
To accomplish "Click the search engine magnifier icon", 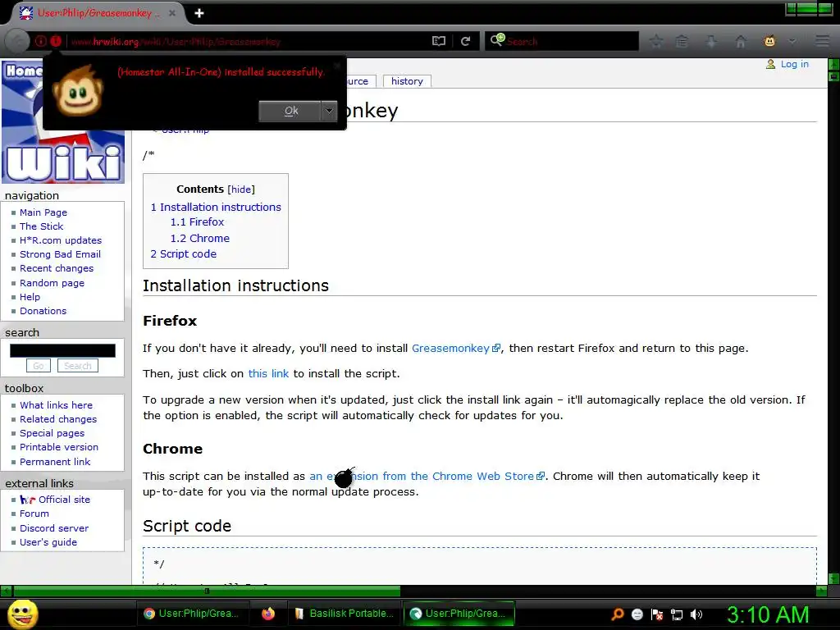I will (497, 39).
